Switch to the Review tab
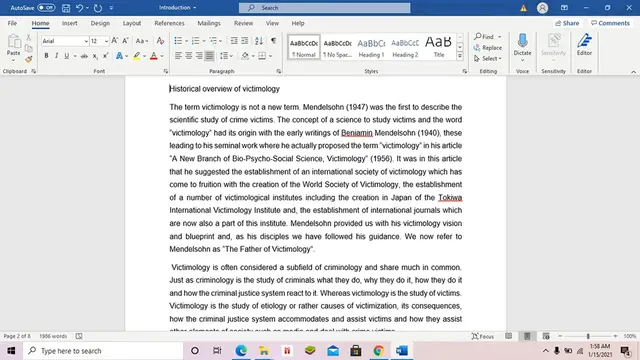 click(x=243, y=23)
